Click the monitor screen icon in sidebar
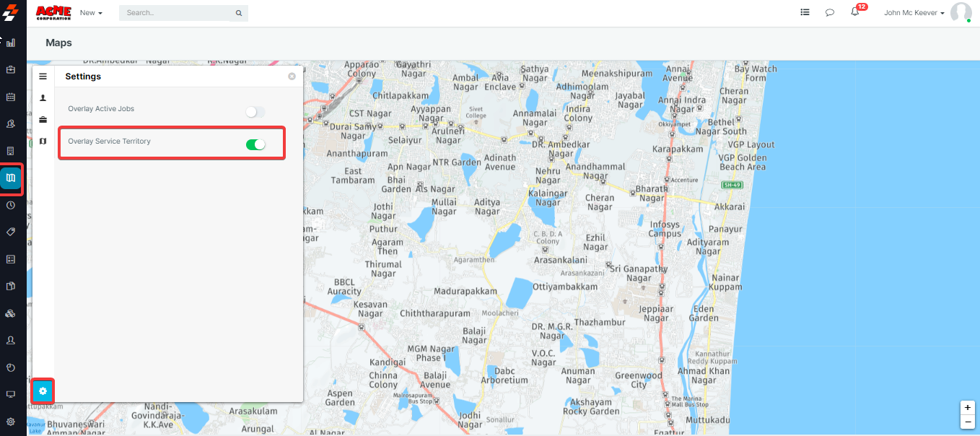This screenshot has height=436, width=980. click(11, 394)
